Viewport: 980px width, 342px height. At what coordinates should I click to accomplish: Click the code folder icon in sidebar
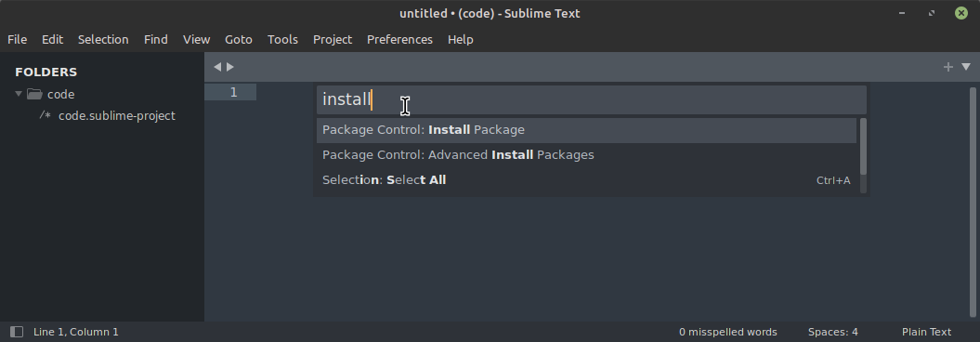point(35,95)
